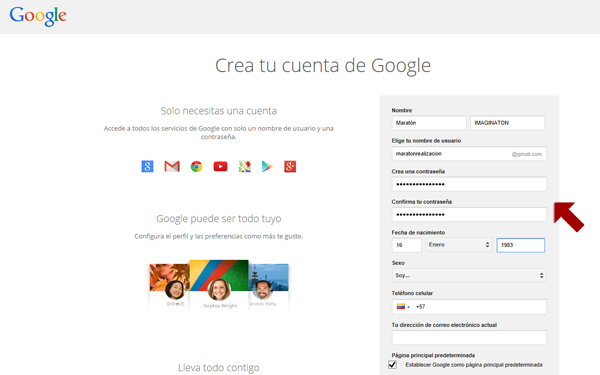Click the 'Elige tu nombre de usuario' label
Screen dimensions: 600x375
(x=426, y=140)
